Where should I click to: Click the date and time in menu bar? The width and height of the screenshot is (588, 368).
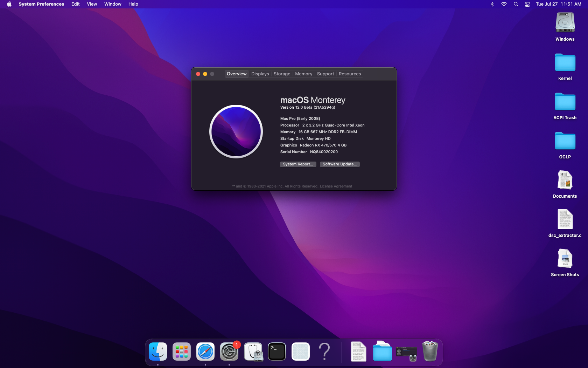[558, 4]
